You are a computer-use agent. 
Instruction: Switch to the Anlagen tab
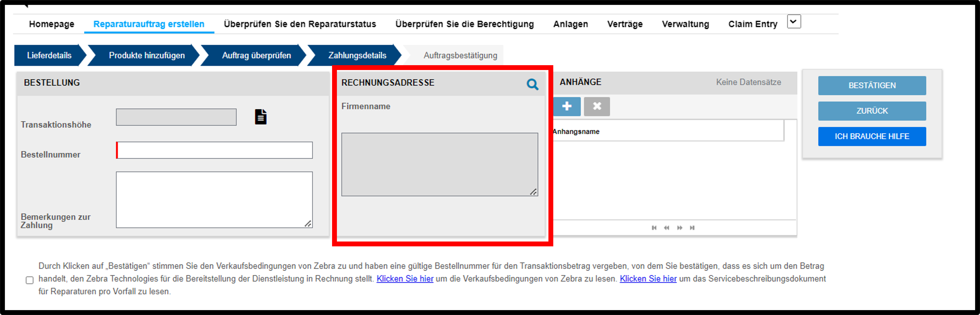point(570,24)
